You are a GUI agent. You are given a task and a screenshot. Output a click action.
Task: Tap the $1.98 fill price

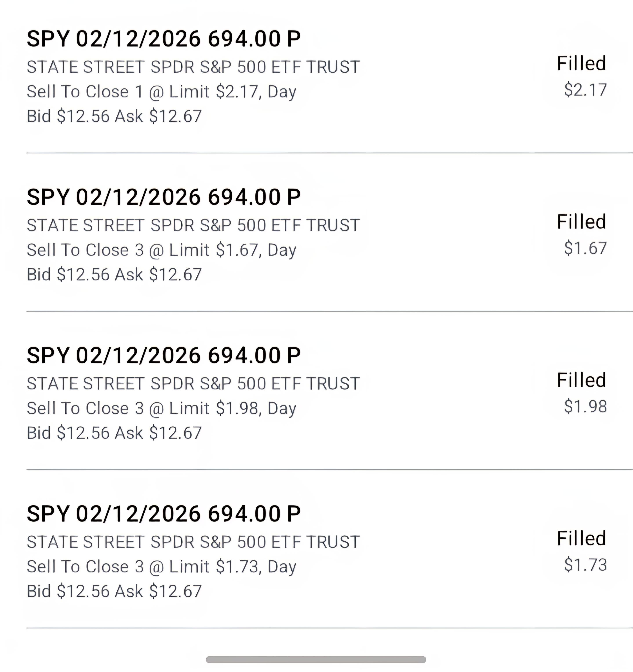tap(585, 406)
